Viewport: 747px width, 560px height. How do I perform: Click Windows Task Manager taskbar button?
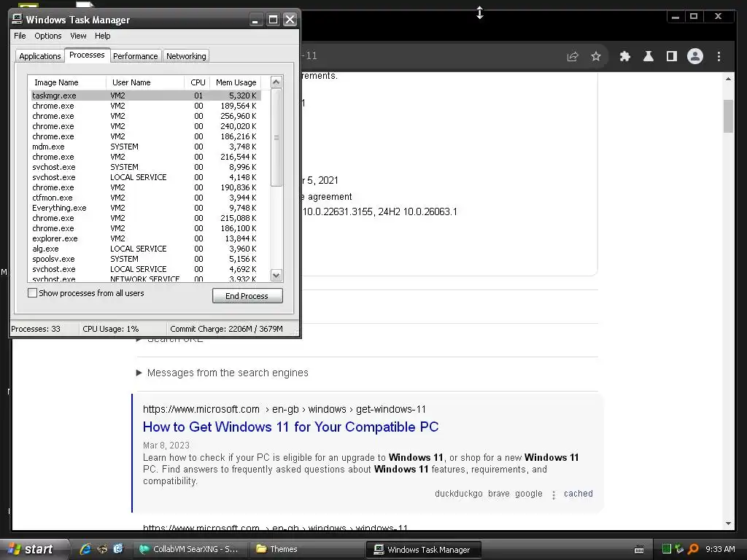[x=424, y=550]
